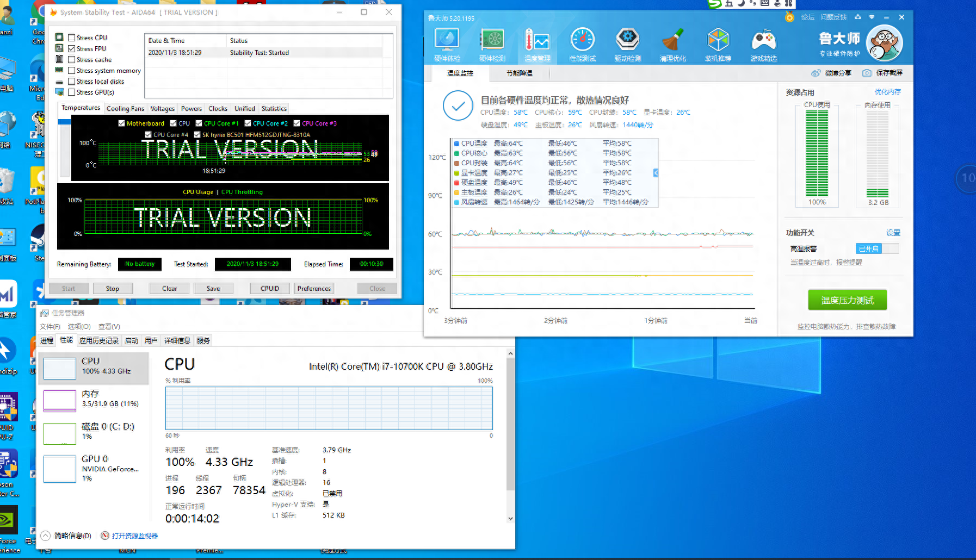The image size is (976, 560).
Task: Click the disk drive icon beside Stress local disks
Action: pyautogui.click(x=59, y=82)
